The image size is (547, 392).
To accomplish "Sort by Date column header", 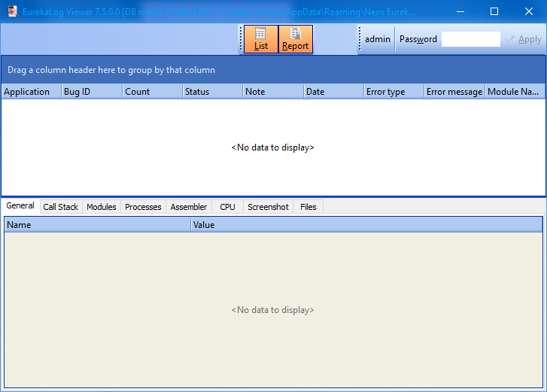I will click(x=334, y=91).
